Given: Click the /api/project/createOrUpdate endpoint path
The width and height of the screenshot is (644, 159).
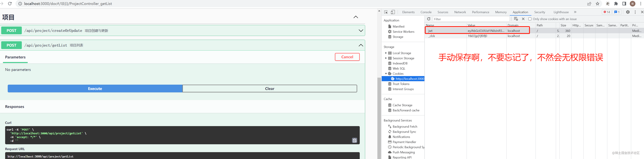Looking at the screenshot, I should [x=53, y=30].
